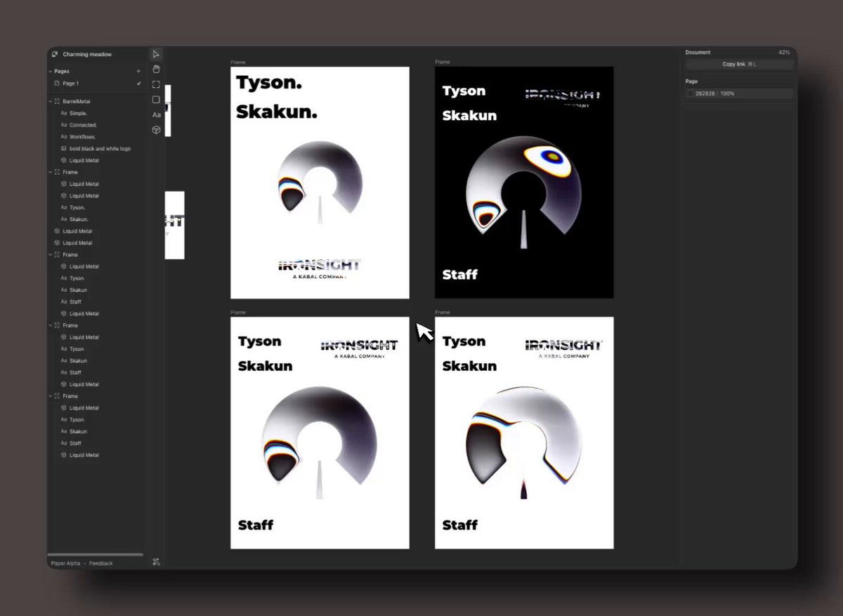Add a new page with plus icon
The height and width of the screenshot is (616, 843).
click(x=138, y=71)
